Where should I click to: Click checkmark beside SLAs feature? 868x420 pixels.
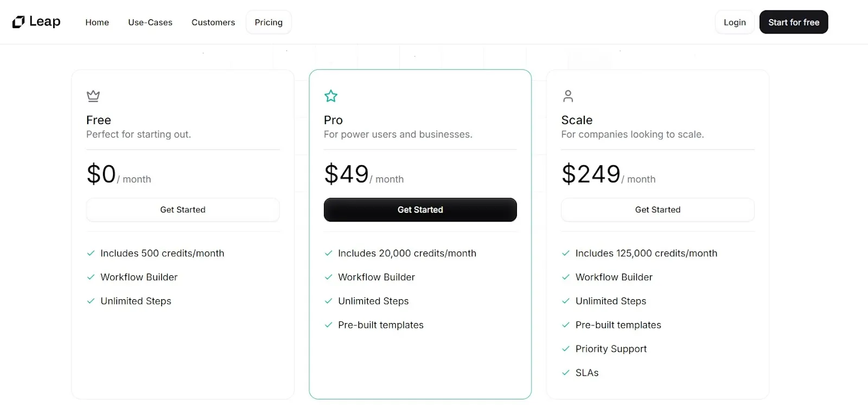[566, 373]
